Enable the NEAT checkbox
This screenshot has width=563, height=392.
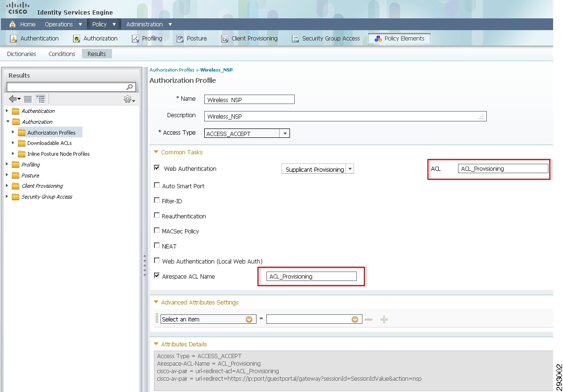click(x=157, y=246)
